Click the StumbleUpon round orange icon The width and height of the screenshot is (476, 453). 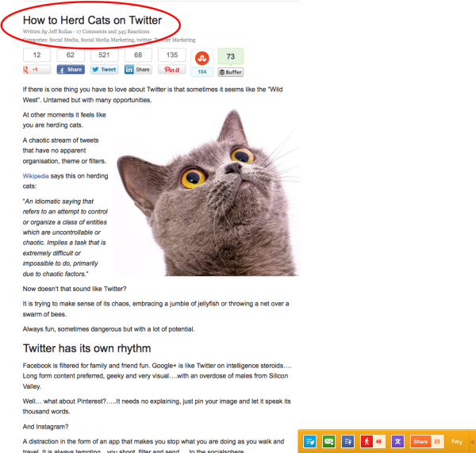(x=202, y=58)
